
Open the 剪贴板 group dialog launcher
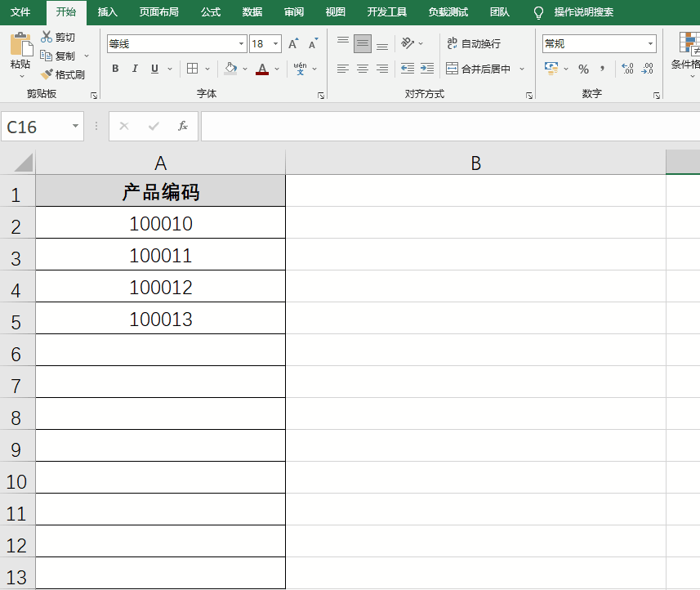pos(94,95)
